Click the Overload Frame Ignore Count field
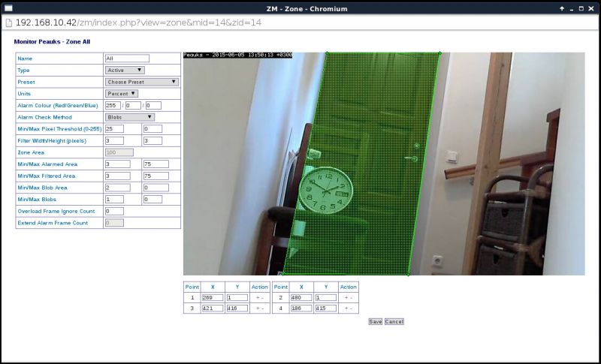The width and height of the screenshot is (601, 364). pos(114,212)
